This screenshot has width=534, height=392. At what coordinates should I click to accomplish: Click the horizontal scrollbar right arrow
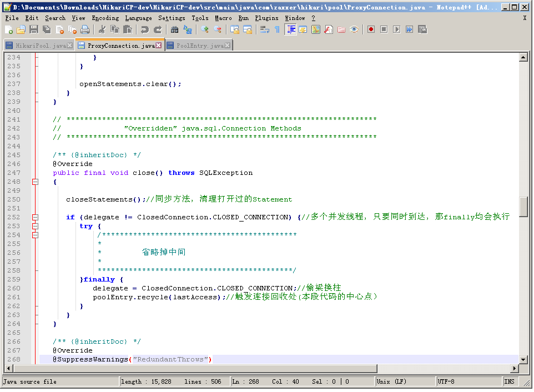pos(515,368)
